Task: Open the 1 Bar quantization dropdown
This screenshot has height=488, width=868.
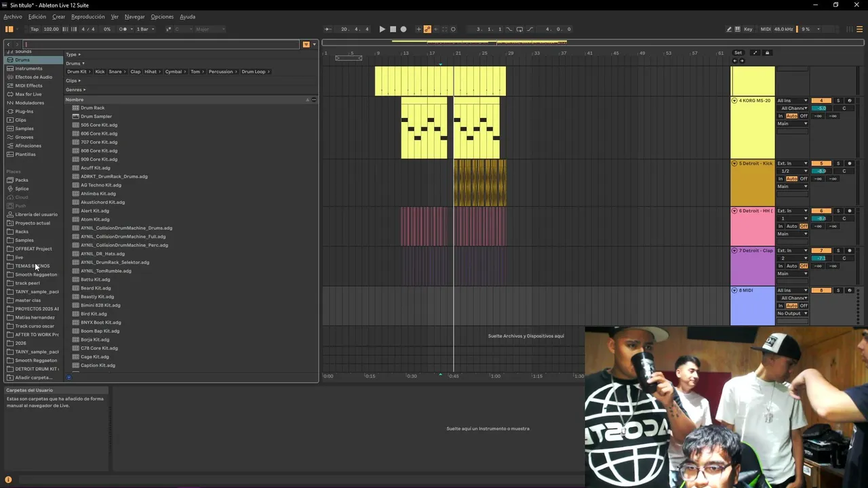Action: (x=146, y=29)
